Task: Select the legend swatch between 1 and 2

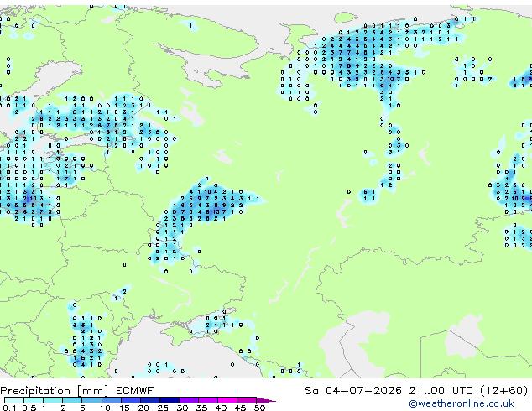Action: pyautogui.click(x=53, y=400)
